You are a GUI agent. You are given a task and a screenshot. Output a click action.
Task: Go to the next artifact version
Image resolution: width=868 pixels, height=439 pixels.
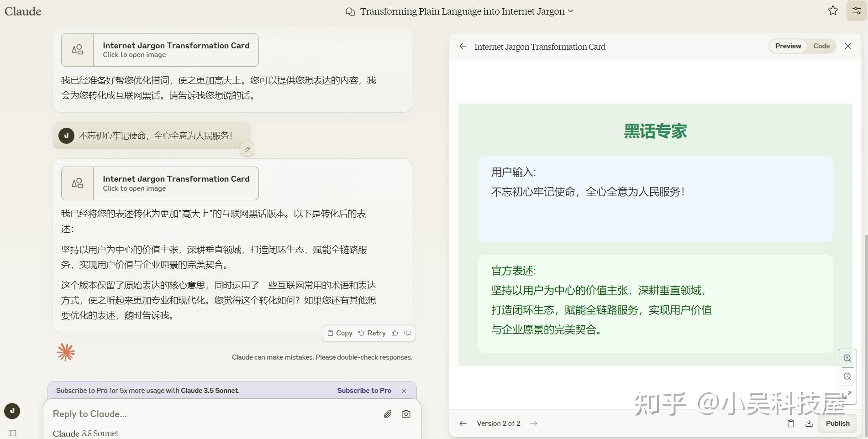tap(533, 423)
